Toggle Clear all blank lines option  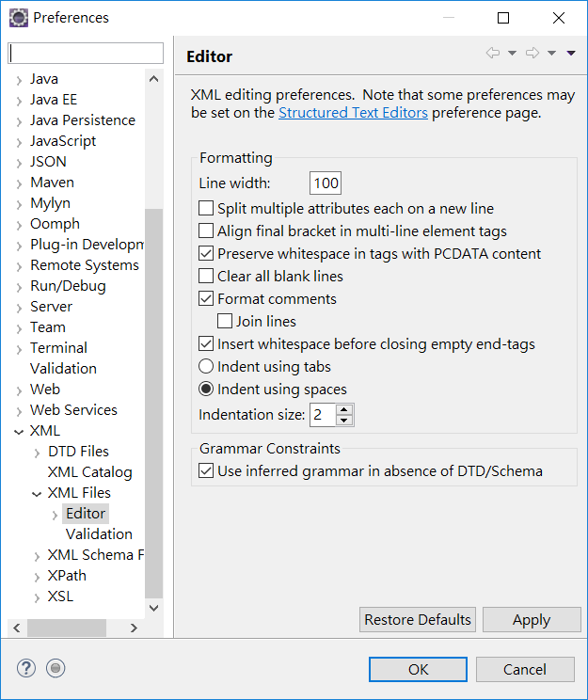coord(206,277)
